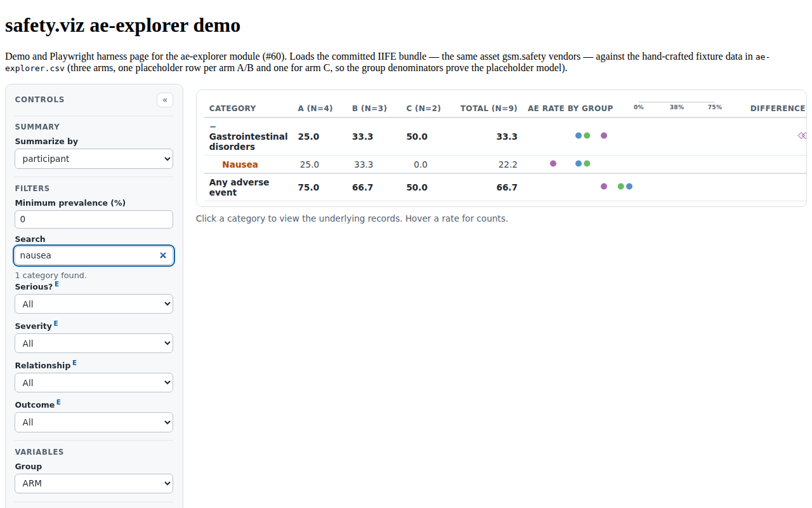Open the Outcome filter dropdown
812x508 pixels.
pyautogui.click(x=94, y=422)
